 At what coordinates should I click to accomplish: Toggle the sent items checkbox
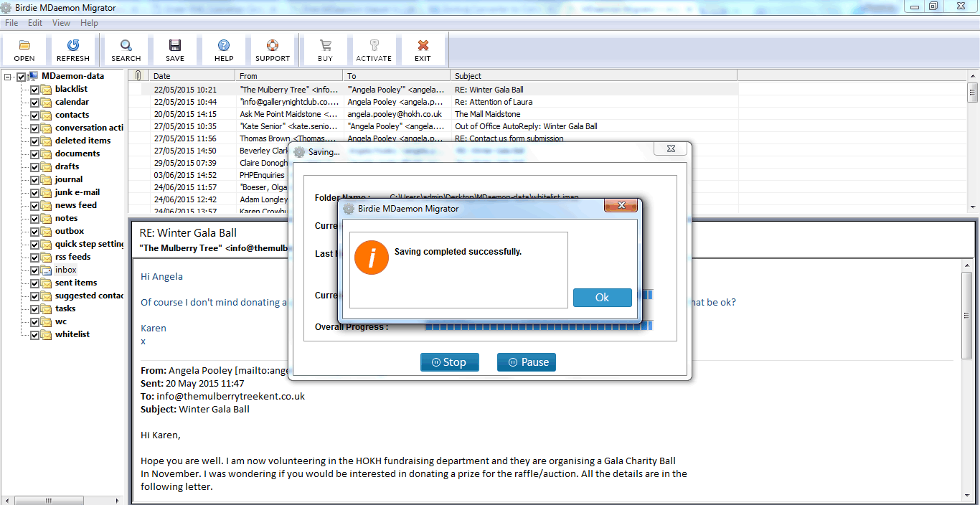(x=34, y=283)
